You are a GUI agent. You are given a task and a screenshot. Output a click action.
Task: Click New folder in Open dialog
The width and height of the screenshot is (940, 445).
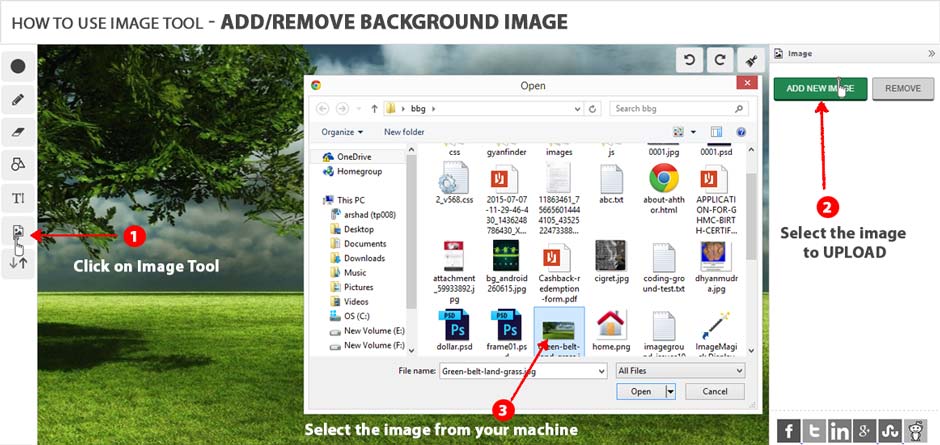pos(404,132)
